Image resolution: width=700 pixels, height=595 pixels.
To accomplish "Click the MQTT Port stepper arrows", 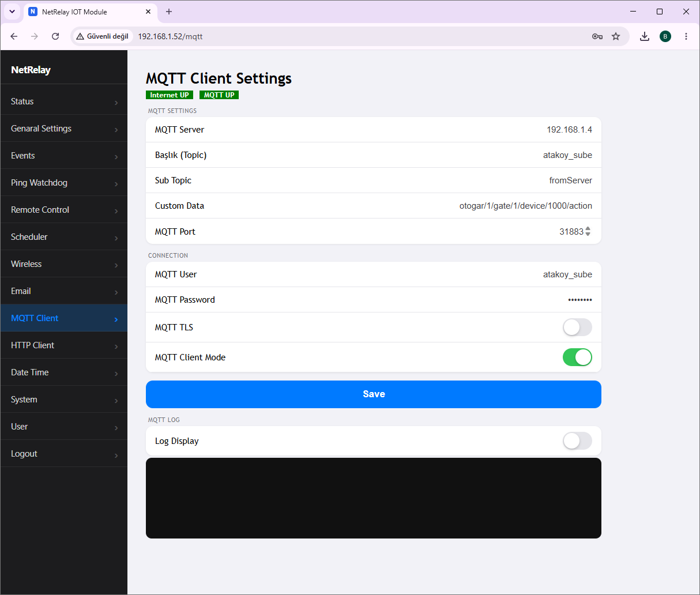I will pos(588,231).
